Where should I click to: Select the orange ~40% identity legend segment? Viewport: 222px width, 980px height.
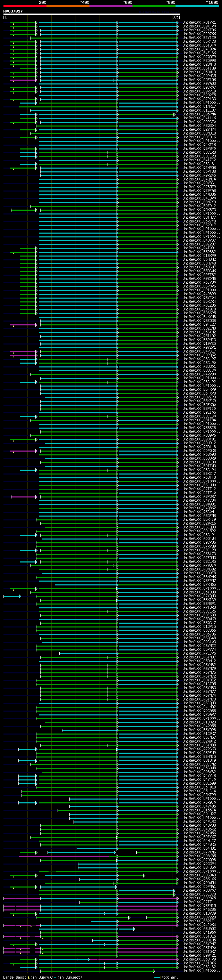68,6
